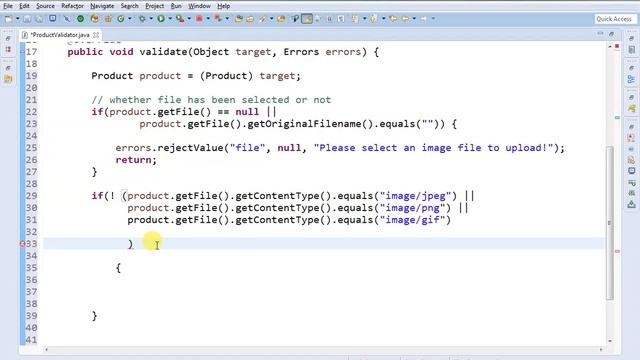Click the Next Annotation toolbar icon

(x=355, y=19)
